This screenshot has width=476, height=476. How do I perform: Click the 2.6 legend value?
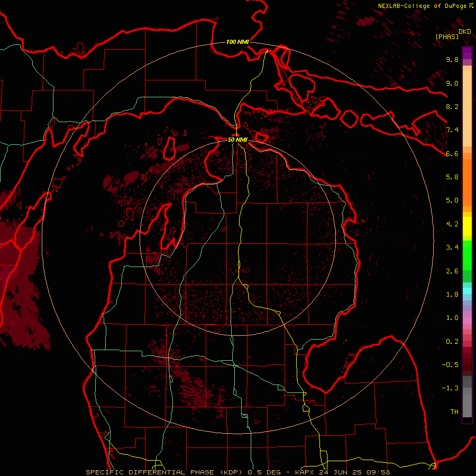point(452,271)
